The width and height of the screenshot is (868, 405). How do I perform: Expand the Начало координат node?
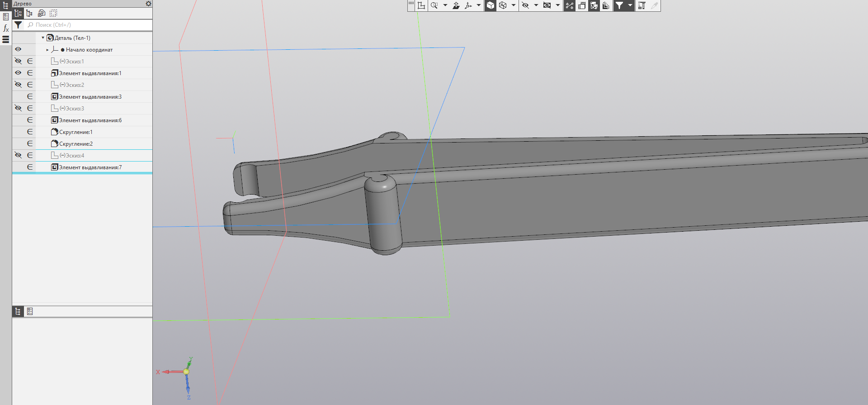47,50
